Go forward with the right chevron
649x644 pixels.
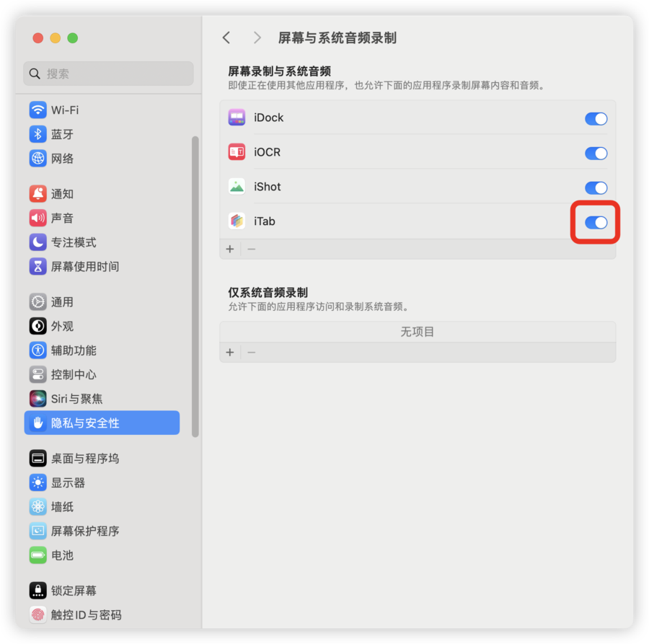[x=257, y=38]
